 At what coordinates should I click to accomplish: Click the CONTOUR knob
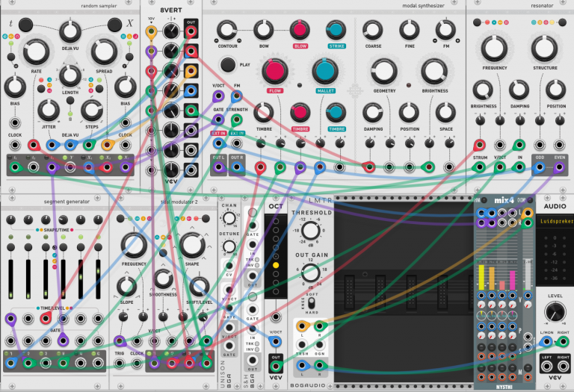coord(227,30)
